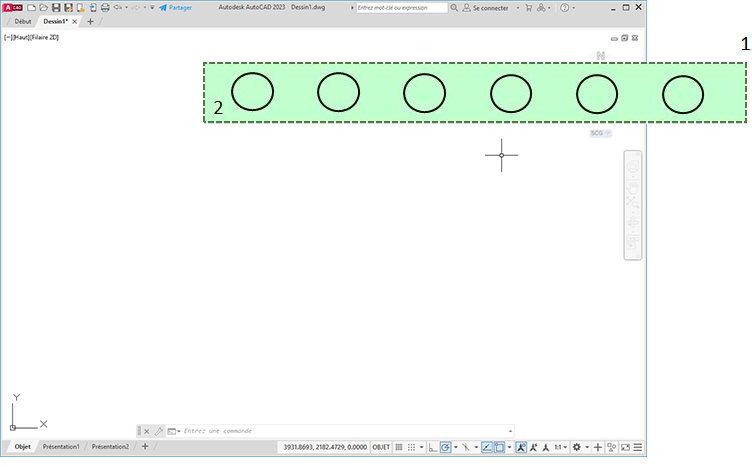Undo the last action

point(118,8)
